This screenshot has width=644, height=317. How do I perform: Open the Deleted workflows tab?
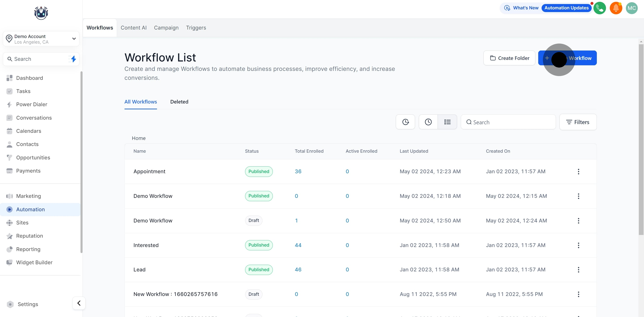coord(179,102)
